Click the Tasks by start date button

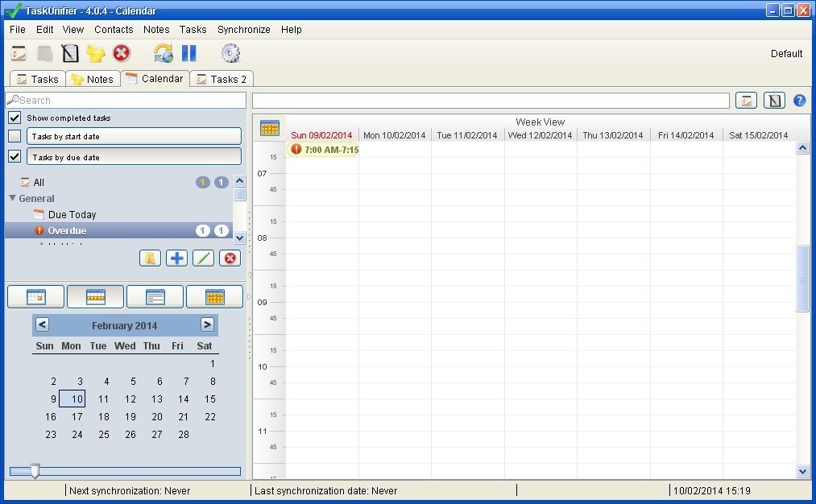point(134,136)
